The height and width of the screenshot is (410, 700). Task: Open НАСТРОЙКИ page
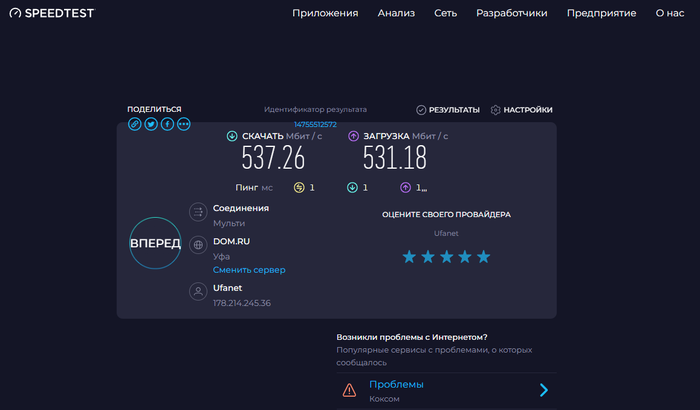click(x=528, y=110)
